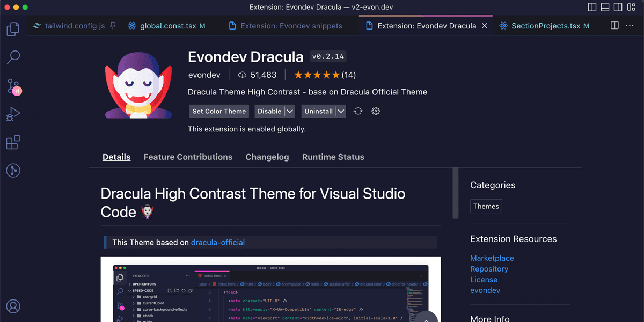Viewport: 644px width, 322px height.
Task: Open the Runtime Status tab
Action: tap(333, 157)
